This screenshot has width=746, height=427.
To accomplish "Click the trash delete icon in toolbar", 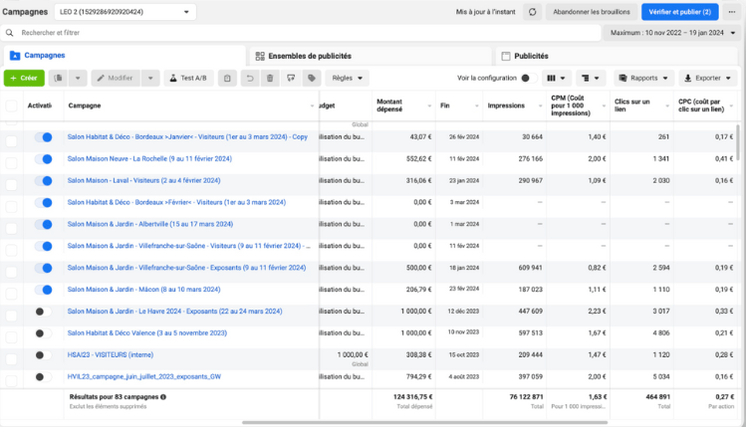I will (270, 78).
